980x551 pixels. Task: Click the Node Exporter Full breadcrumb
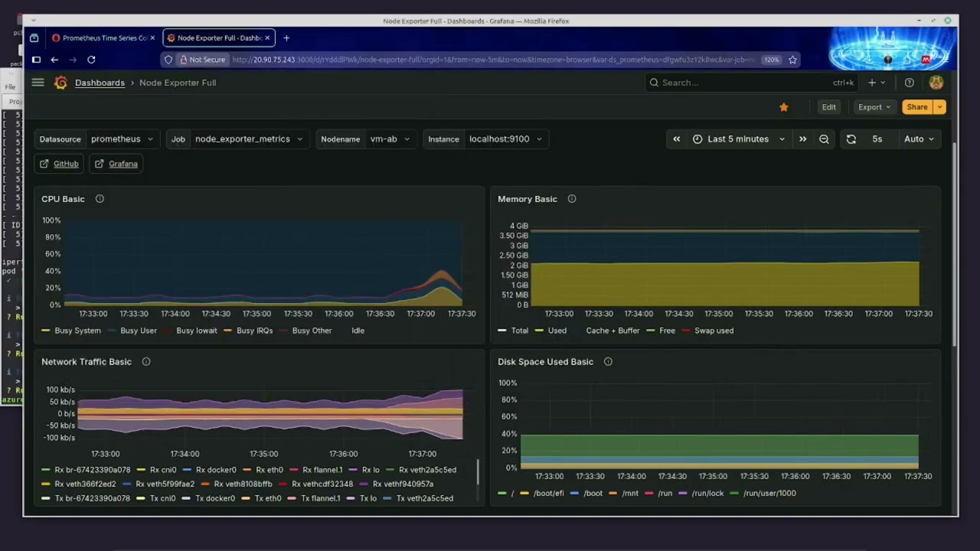178,83
